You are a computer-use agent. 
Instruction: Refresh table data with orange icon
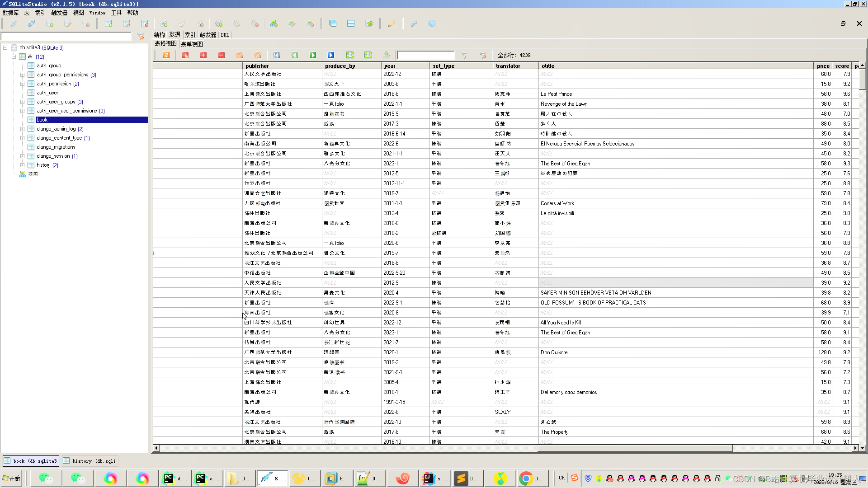point(166,55)
